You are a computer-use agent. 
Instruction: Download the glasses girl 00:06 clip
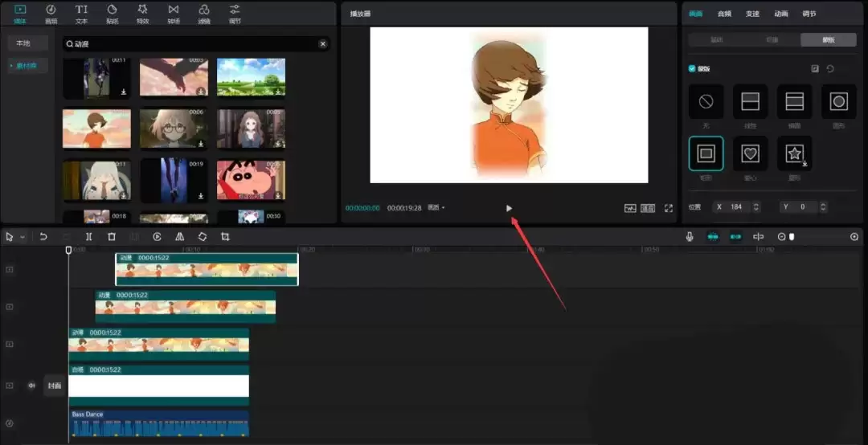point(201,144)
